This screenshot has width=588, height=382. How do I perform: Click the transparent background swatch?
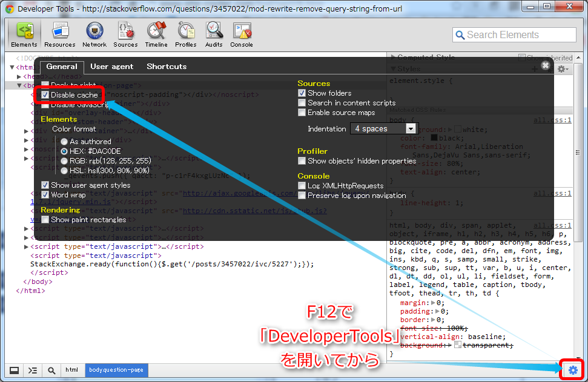coord(457,345)
